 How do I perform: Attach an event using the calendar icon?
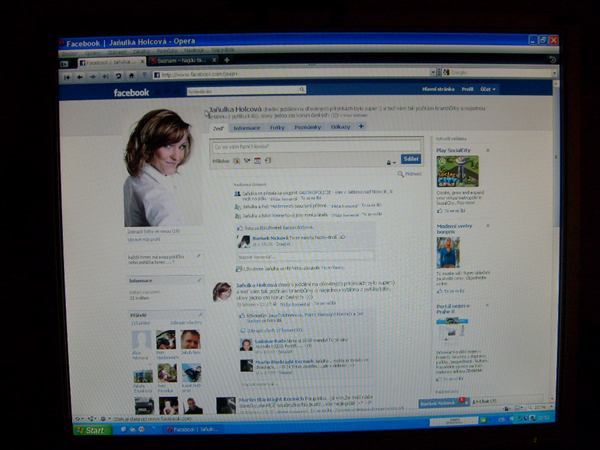pyautogui.click(x=257, y=161)
